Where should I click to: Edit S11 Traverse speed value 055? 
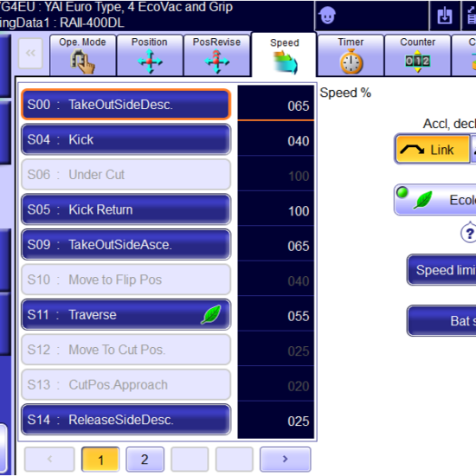click(275, 313)
